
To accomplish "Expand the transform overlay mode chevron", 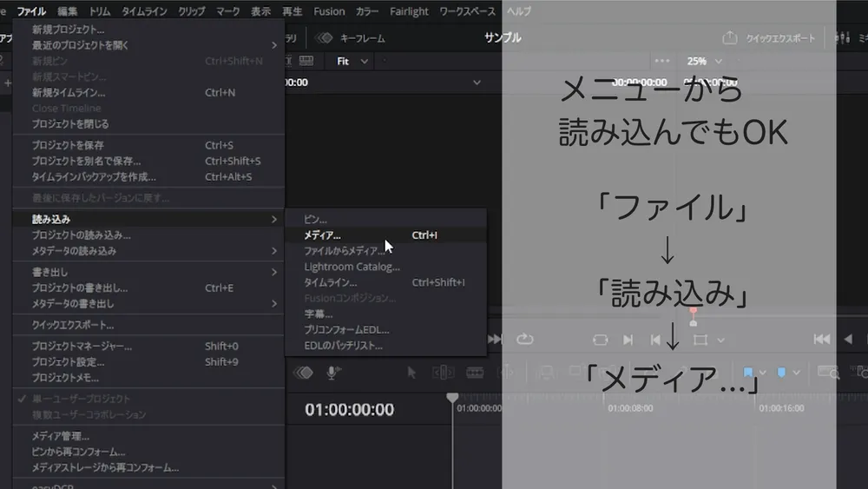I will pos(720,340).
